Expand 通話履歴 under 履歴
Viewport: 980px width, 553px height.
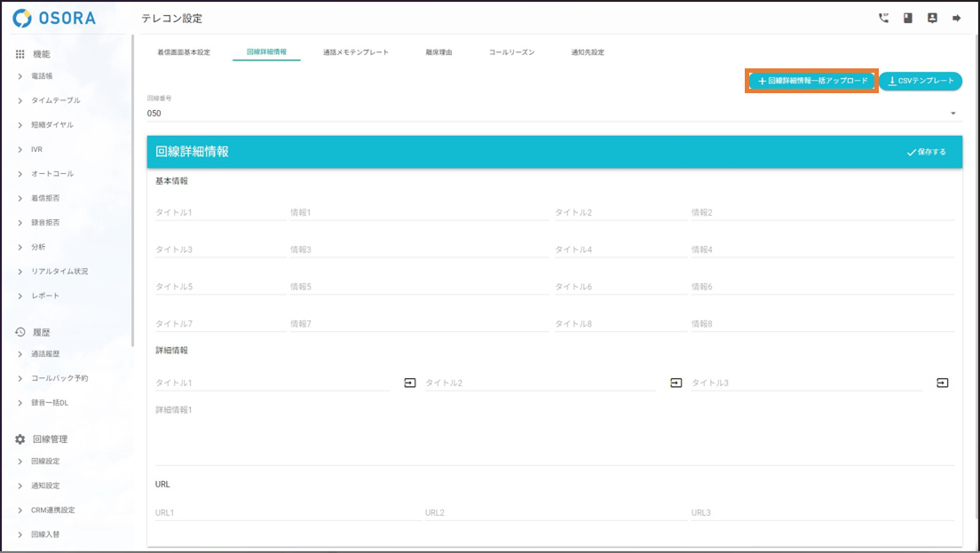(x=45, y=353)
